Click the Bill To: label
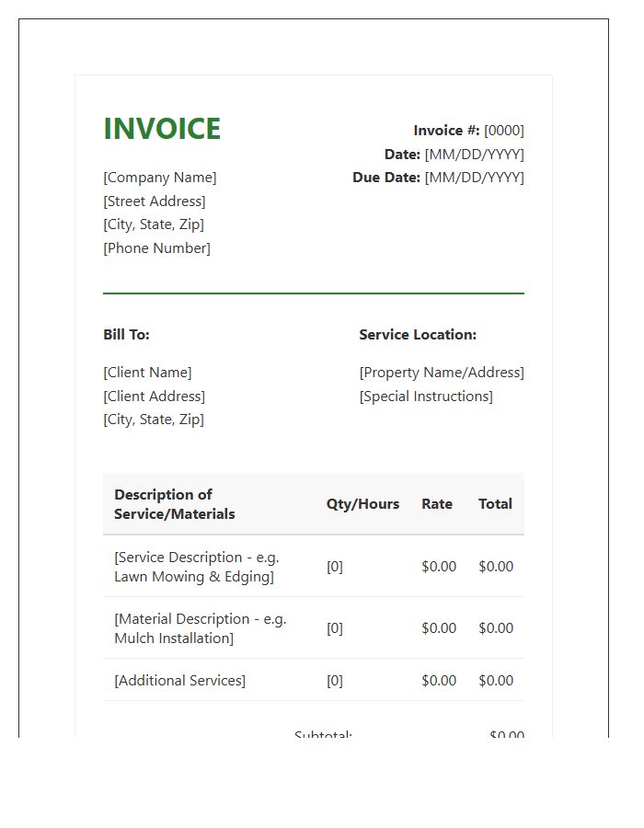The width and height of the screenshot is (644, 828). click(x=127, y=335)
